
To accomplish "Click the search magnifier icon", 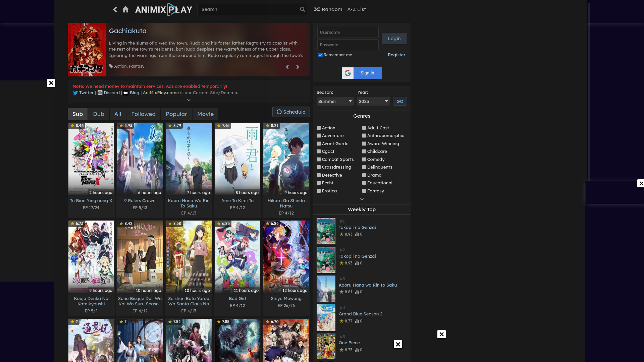I will pyautogui.click(x=302, y=9).
